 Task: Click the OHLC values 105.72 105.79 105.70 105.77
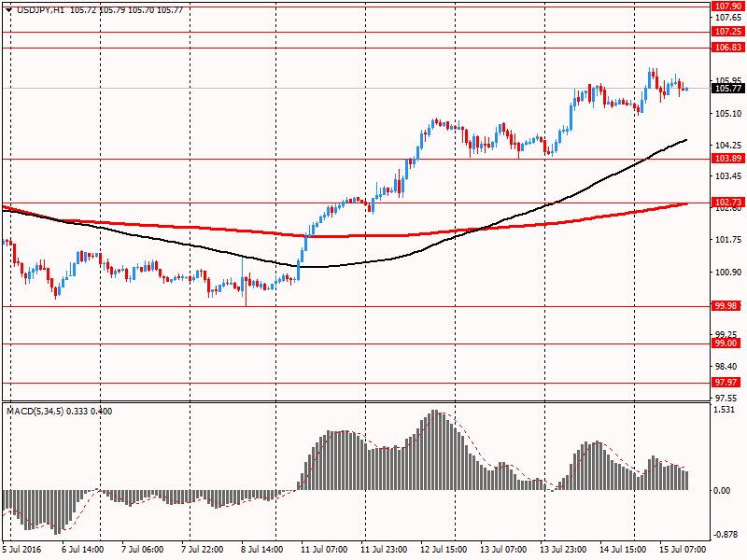click(126, 10)
